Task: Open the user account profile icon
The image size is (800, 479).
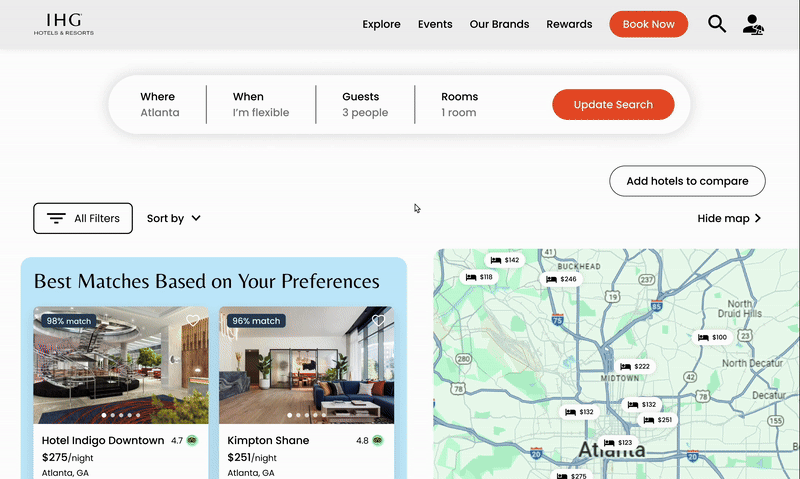Action: (x=753, y=24)
